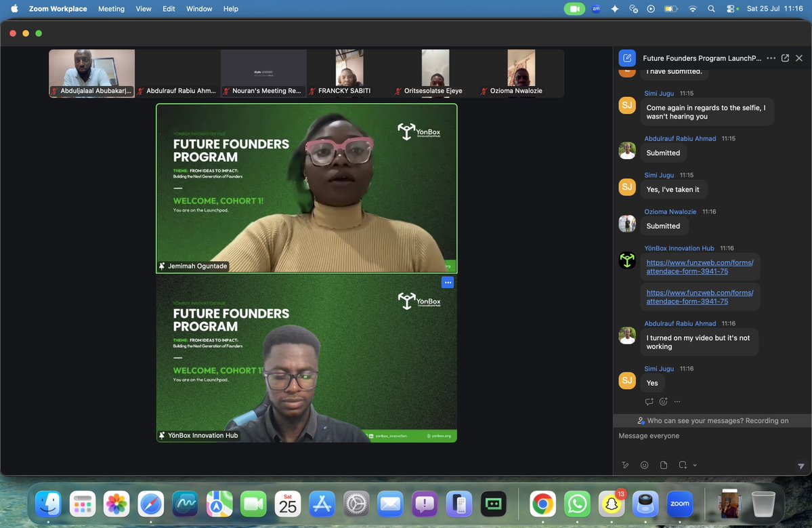Open the Window menu

[x=199, y=9]
